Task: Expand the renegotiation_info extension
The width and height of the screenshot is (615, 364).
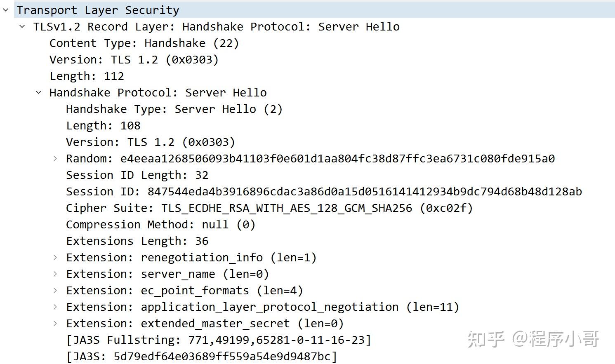Action: coord(55,258)
